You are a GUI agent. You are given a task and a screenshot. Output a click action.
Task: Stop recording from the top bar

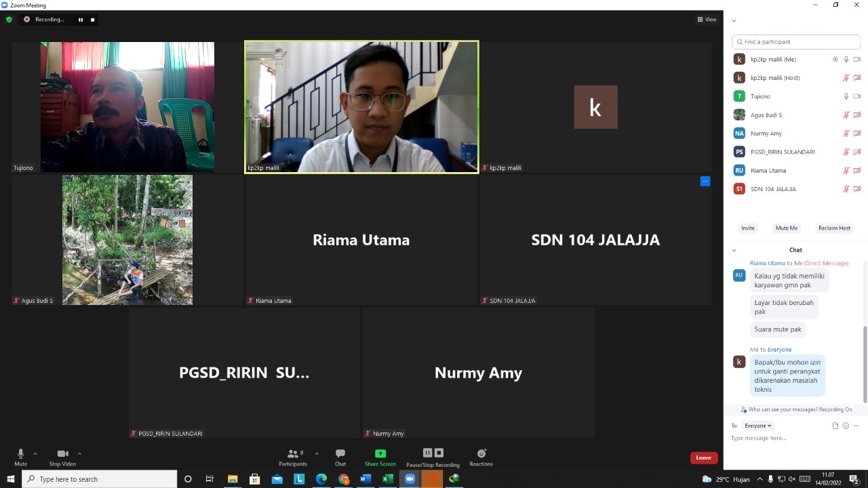[x=93, y=20]
